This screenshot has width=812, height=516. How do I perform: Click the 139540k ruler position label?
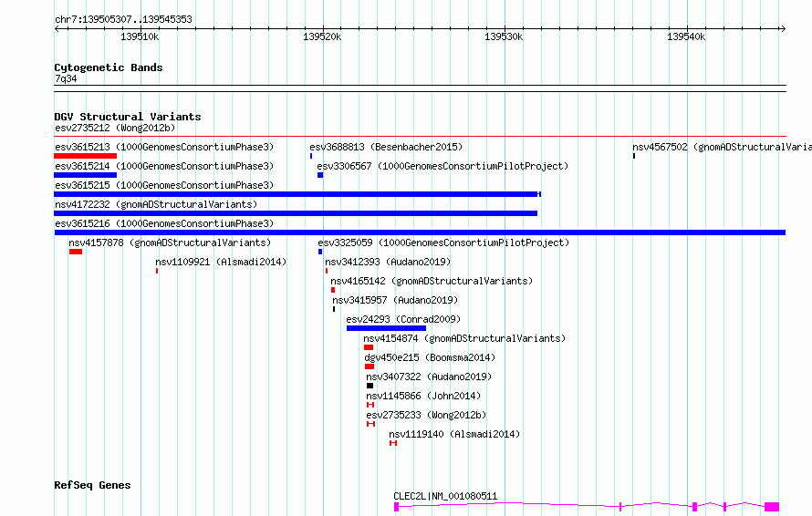(x=686, y=36)
